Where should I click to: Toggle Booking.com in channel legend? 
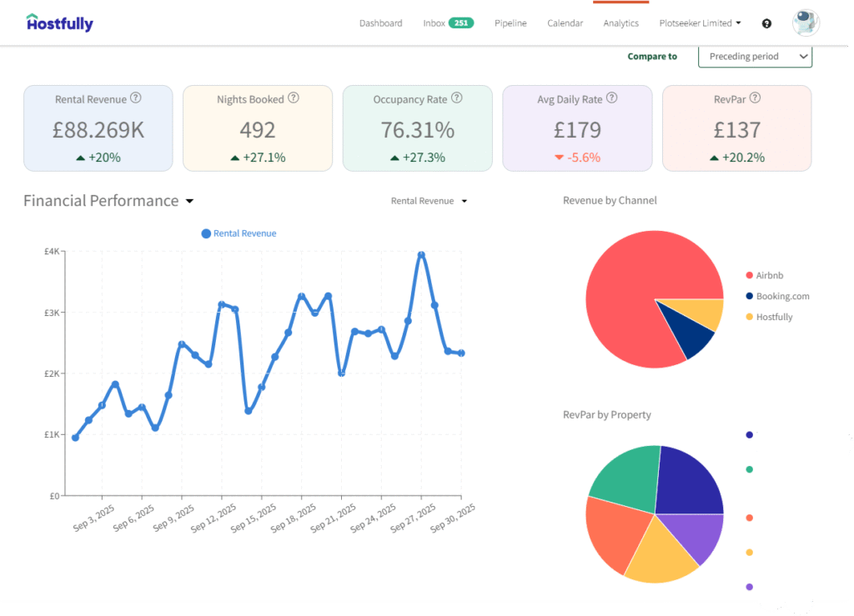pyautogui.click(x=781, y=296)
